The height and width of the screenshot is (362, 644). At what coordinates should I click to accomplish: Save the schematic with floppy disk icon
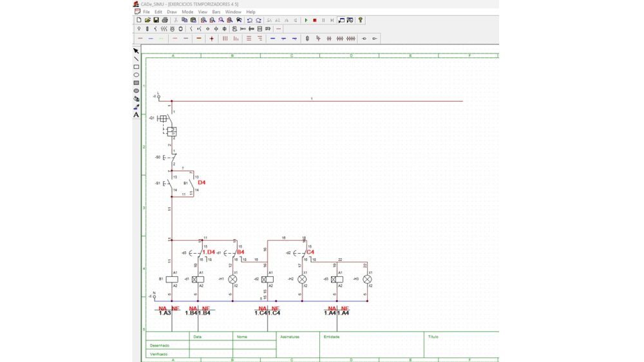(x=156, y=20)
